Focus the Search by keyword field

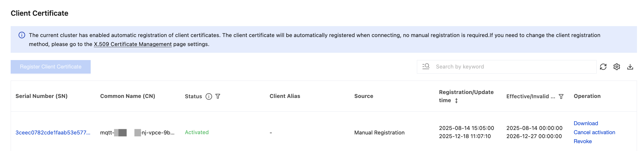pyautogui.click(x=514, y=67)
